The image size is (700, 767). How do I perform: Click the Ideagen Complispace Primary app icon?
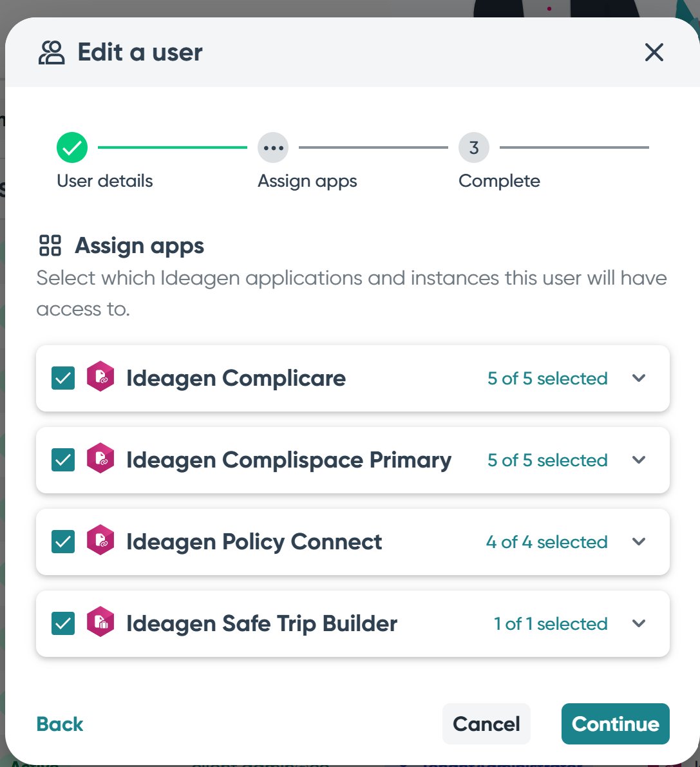[100, 459]
